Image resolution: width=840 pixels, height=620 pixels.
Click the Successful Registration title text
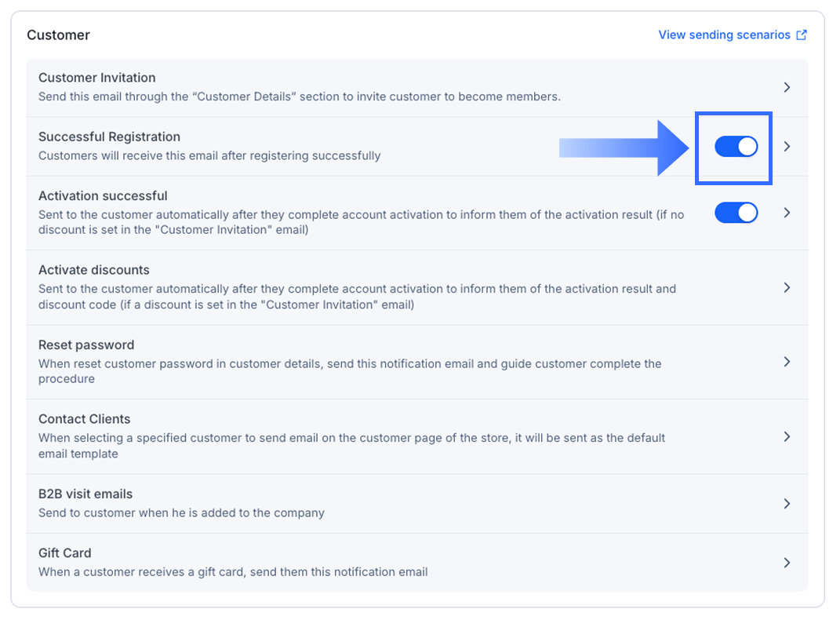point(109,137)
